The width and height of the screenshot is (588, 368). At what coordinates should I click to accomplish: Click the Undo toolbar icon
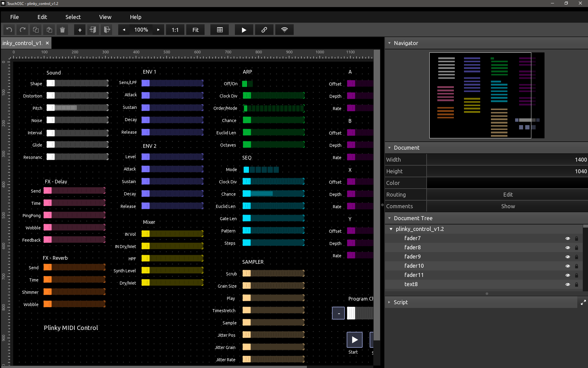[x=9, y=30]
